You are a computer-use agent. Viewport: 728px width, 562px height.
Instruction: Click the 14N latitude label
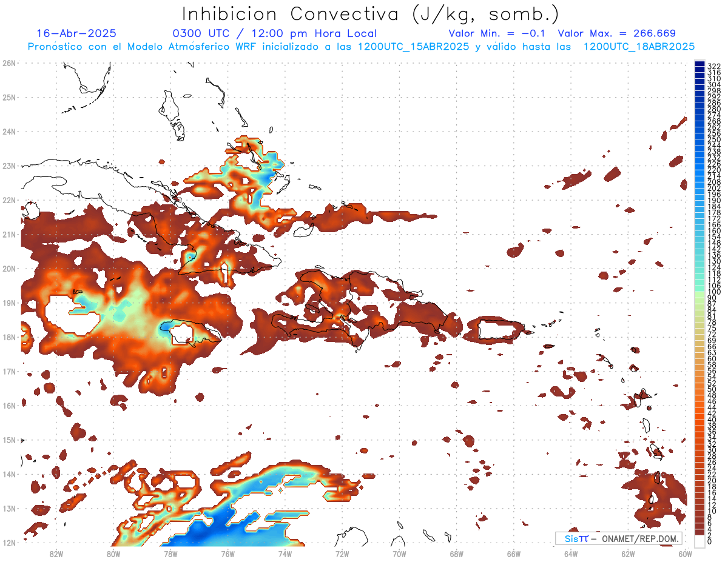point(8,473)
